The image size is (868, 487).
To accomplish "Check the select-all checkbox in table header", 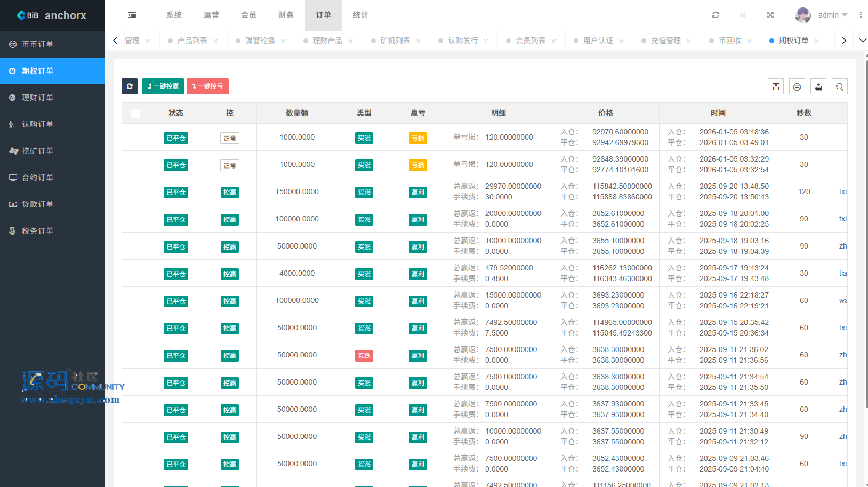I will click(135, 114).
